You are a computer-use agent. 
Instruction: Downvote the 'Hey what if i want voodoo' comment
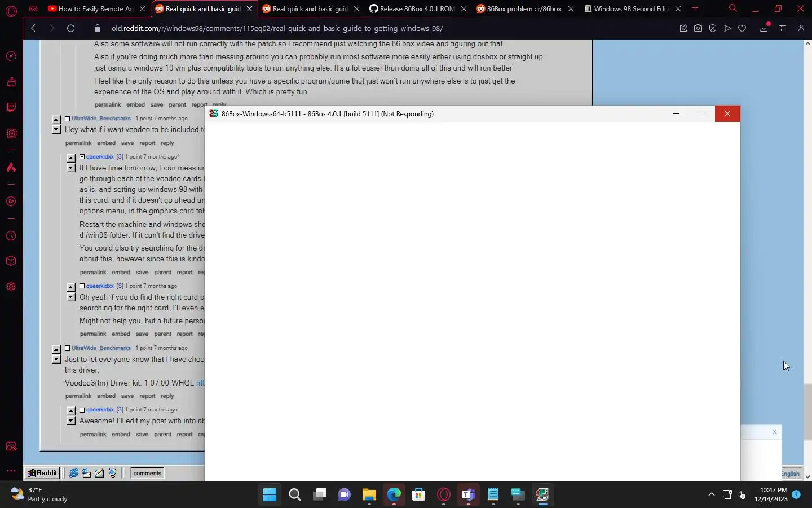56,129
